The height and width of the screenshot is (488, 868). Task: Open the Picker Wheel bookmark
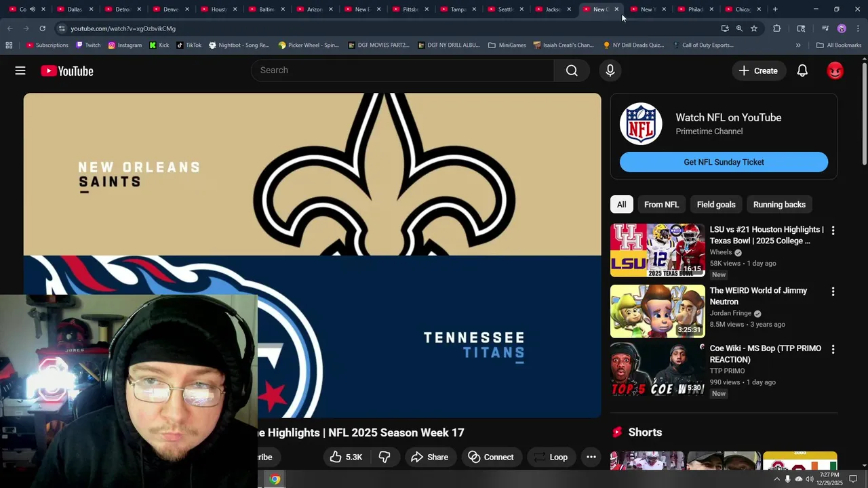(x=308, y=45)
